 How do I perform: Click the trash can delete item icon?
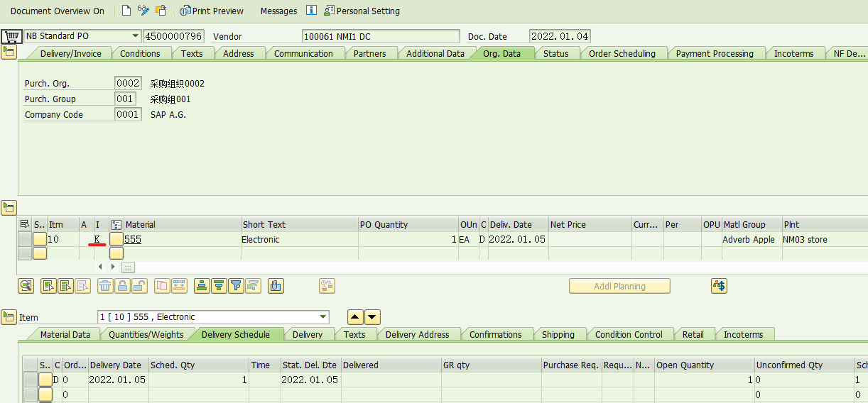(105, 286)
